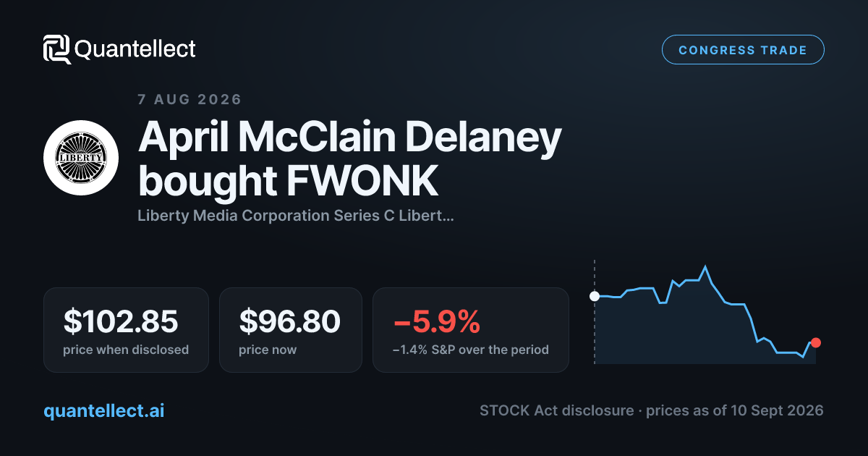Click the STOCK Act disclosure footer text
The height and width of the screenshot is (456, 868).
(x=558, y=410)
